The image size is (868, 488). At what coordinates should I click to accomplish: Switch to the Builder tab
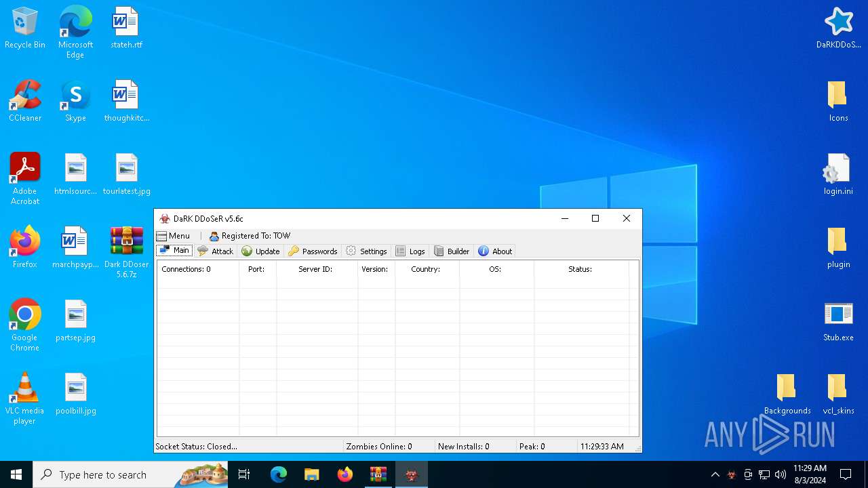[x=451, y=251]
